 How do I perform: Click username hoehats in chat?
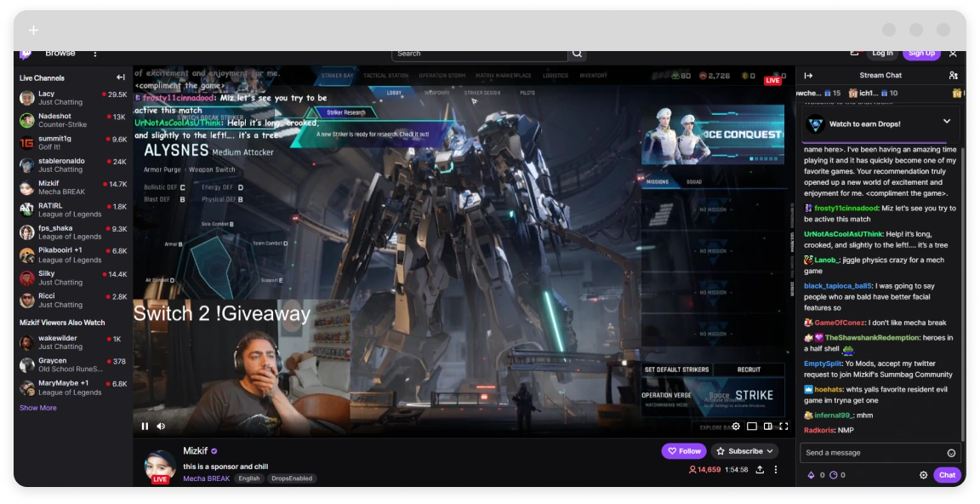pyautogui.click(x=828, y=390)
